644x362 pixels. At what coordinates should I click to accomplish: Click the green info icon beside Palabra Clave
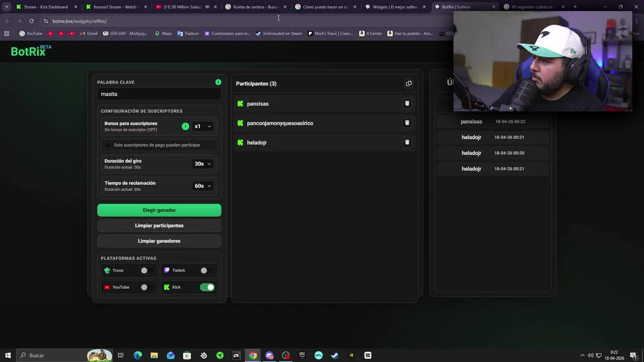point(218,82)
